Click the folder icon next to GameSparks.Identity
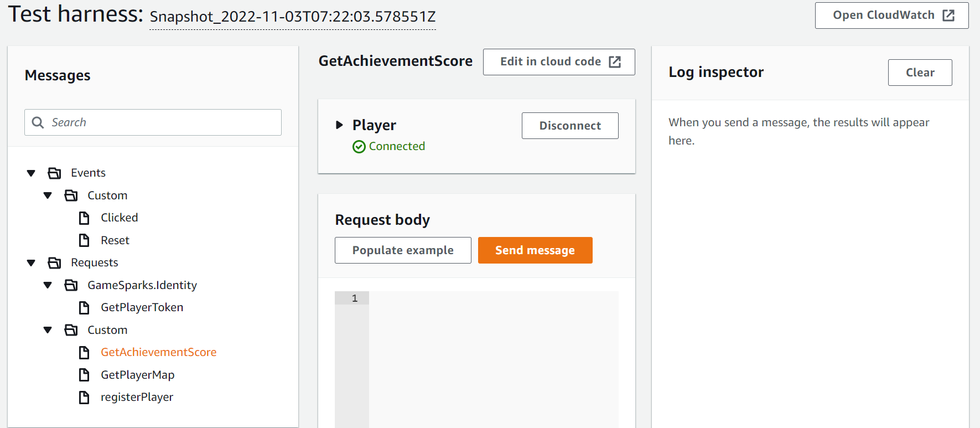The width and height of the screenshot is (980, 428). (71, 285)
